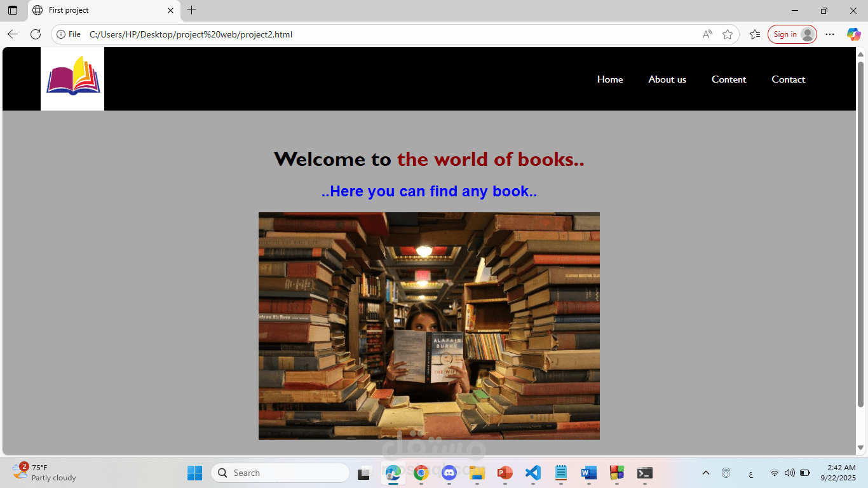Select Content in the site navigation
Image resolution: width=868 pixels, height=488 pixels.
point(729,79)
